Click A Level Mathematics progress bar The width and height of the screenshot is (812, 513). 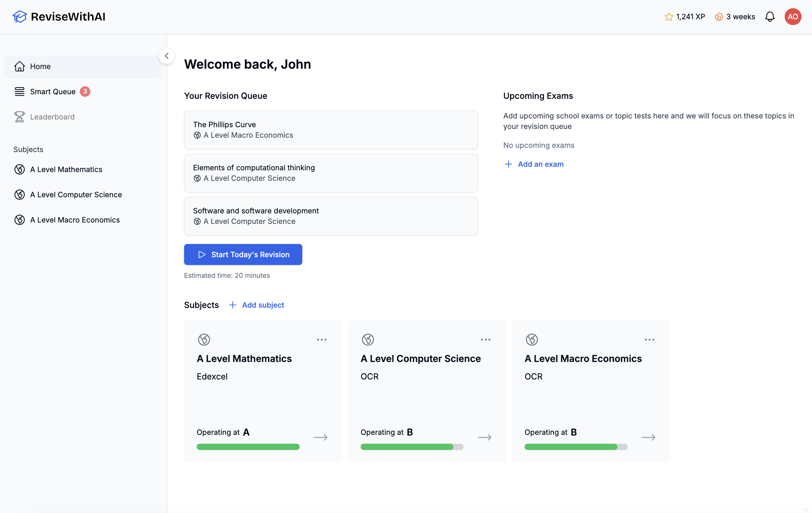(x=248, y=447)
